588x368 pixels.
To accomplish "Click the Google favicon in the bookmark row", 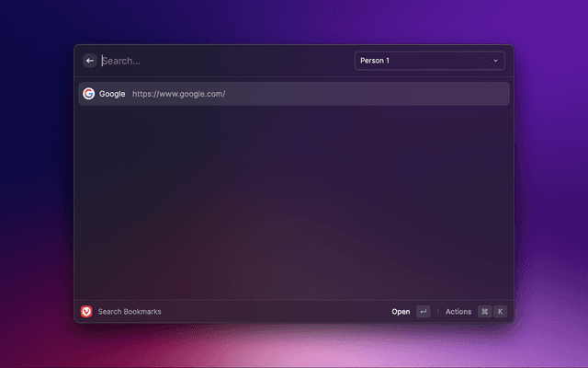I will [89, 94].
